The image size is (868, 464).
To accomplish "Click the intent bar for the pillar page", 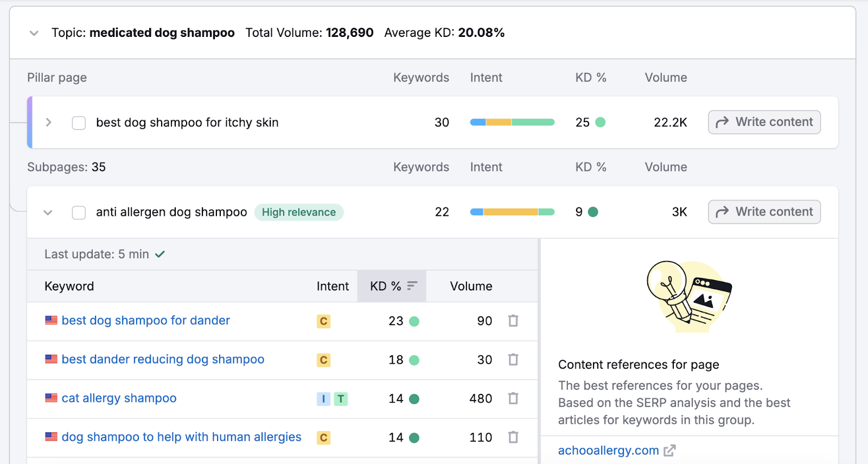I will 512,123.
